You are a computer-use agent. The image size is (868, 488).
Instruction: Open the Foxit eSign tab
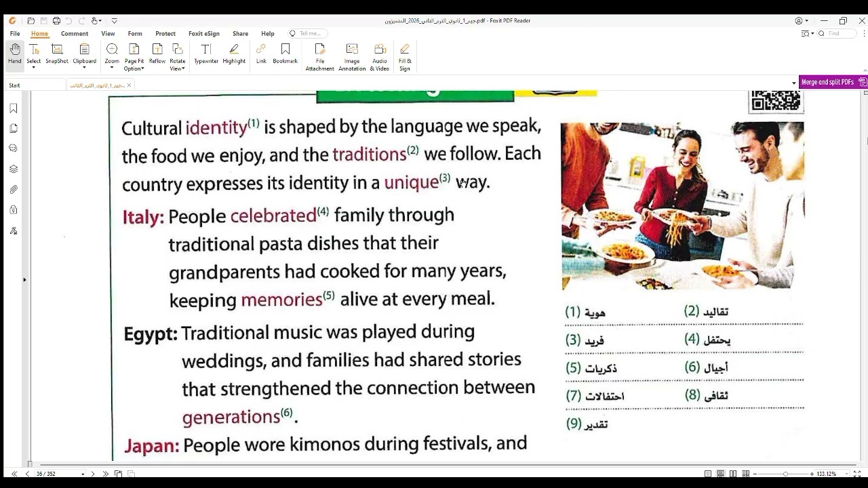coord(204,33)
